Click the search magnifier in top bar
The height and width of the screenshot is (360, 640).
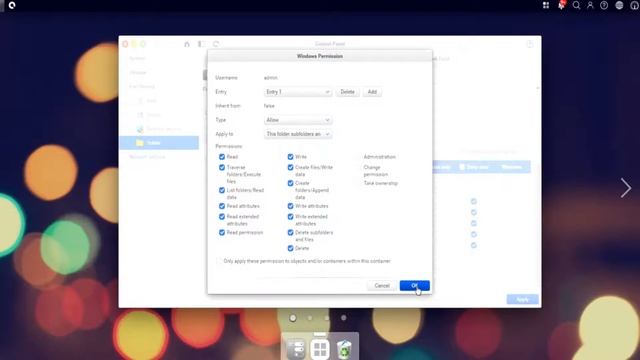click(576, 5)
